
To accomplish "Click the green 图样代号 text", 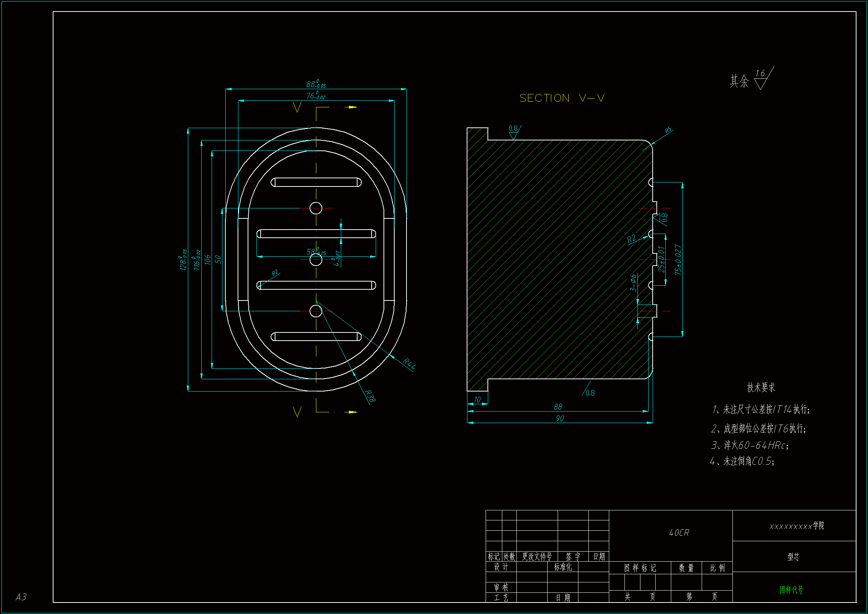I will [x=791, y=590].
